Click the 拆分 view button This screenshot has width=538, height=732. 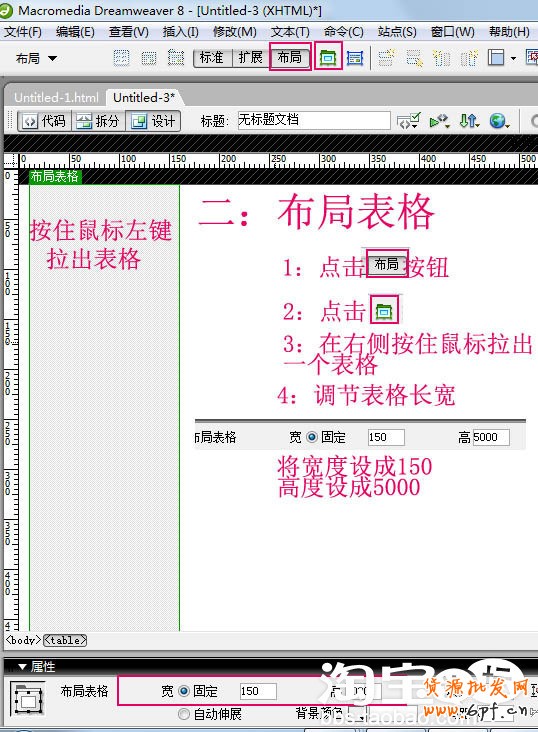point(99,121)
